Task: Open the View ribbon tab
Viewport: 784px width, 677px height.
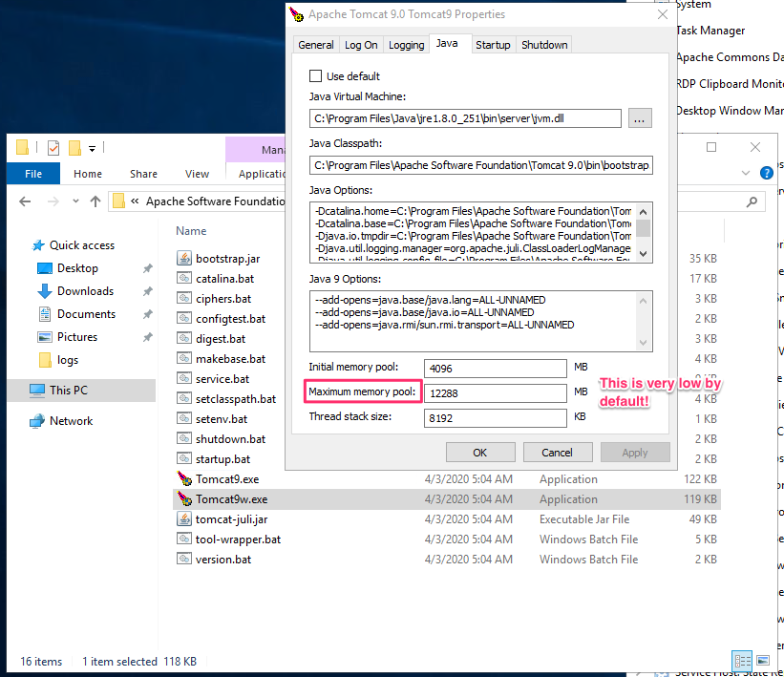Action: (197, 174)
